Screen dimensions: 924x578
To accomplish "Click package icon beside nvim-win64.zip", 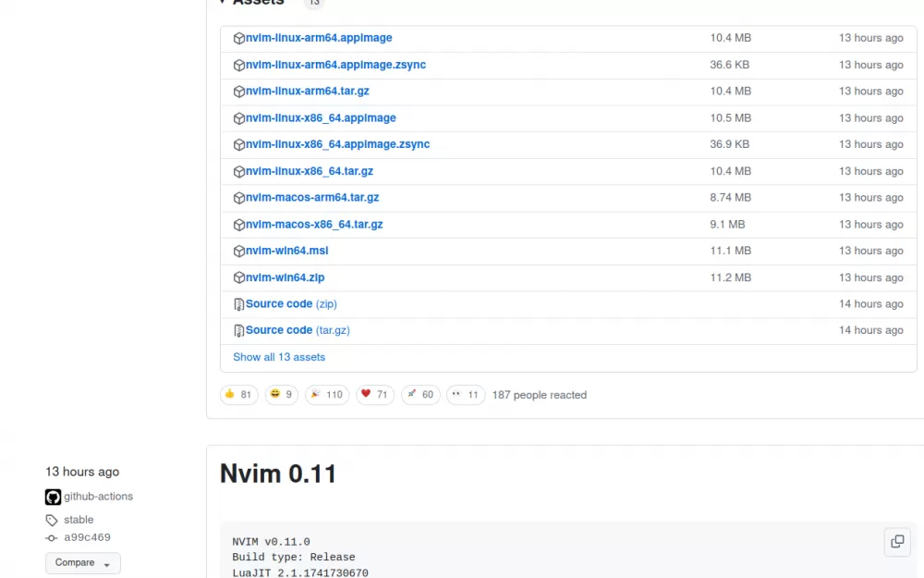I will click(x=238, y=277).
